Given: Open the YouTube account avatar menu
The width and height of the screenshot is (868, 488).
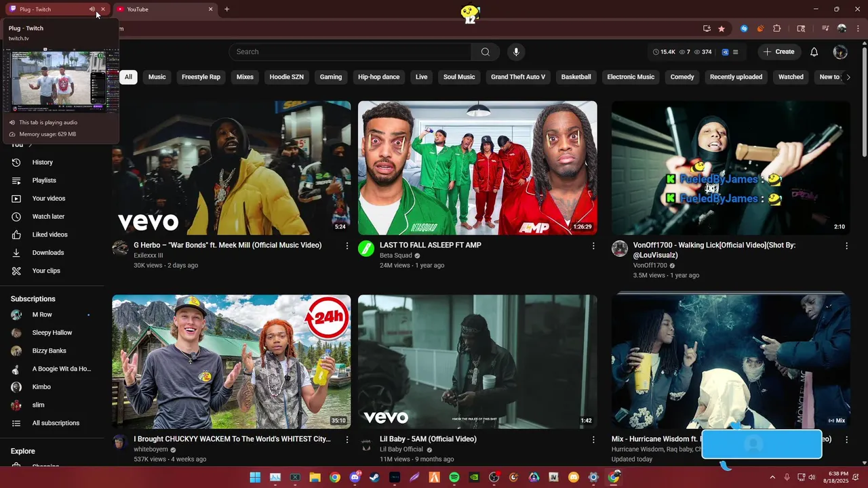Looking at the screenshot, I should (840, 52).
